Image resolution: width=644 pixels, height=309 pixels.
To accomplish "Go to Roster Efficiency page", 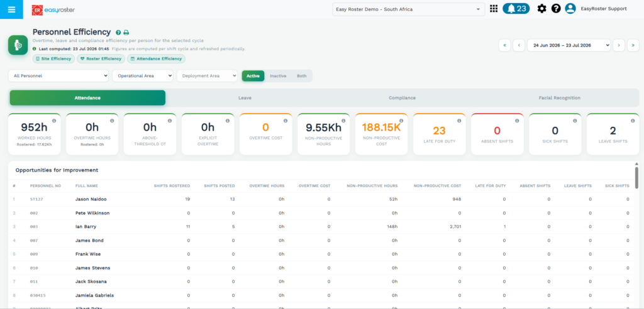I will 101,58.
